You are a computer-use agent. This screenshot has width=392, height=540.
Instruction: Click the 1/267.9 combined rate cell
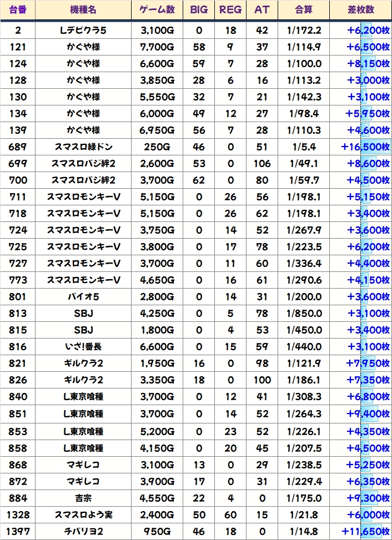pyautogui.click(x=304, y=230)
